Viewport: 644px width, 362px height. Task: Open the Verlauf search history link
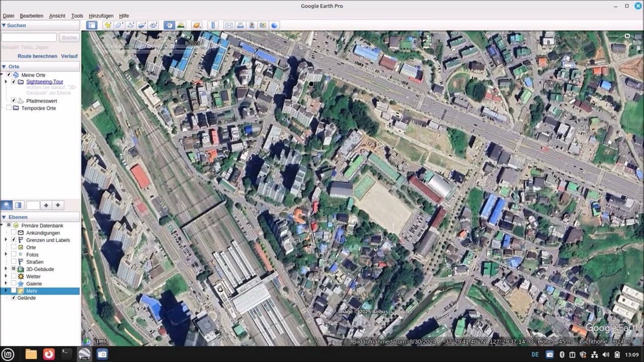(x=69, y=56)
